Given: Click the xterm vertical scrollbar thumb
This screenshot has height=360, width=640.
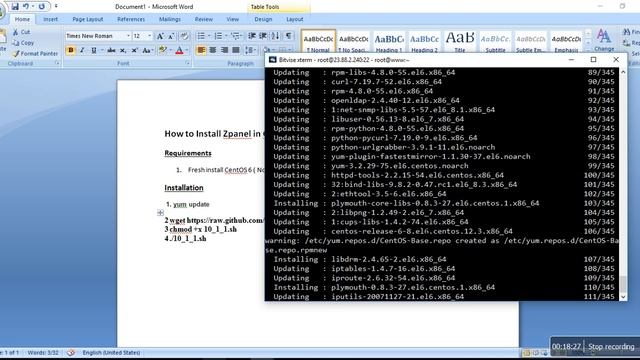Looking at the screenshot, I should [623, 283].
